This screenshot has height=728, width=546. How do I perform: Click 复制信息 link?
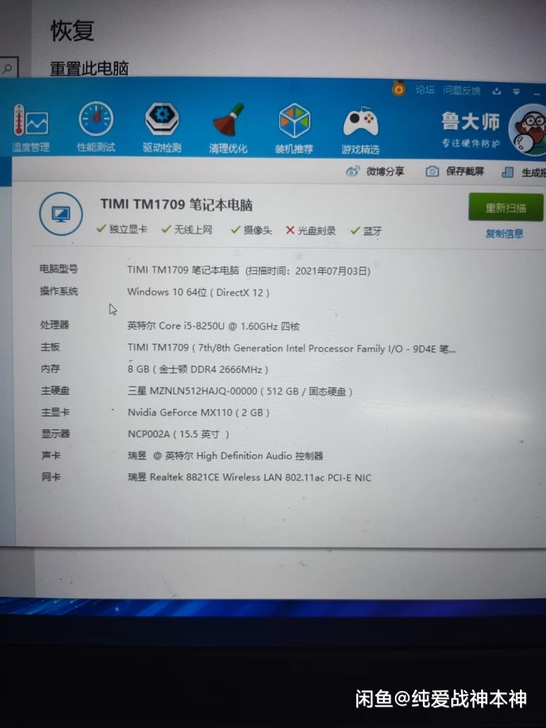(504, 234)
